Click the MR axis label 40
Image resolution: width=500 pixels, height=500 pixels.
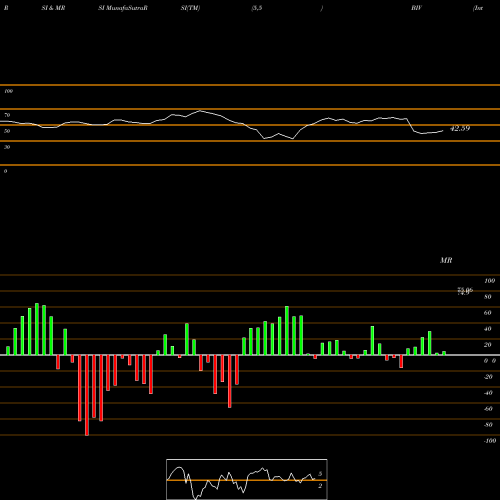click(488, 329)
